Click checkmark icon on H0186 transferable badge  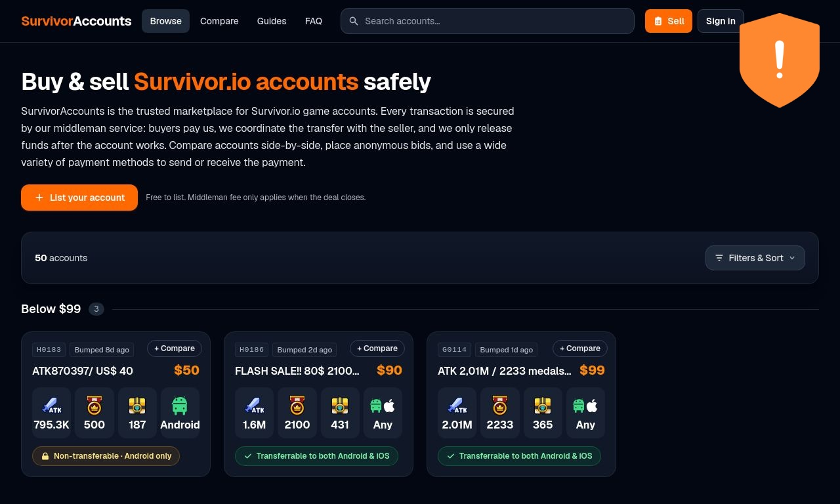[x=248, y=456]
